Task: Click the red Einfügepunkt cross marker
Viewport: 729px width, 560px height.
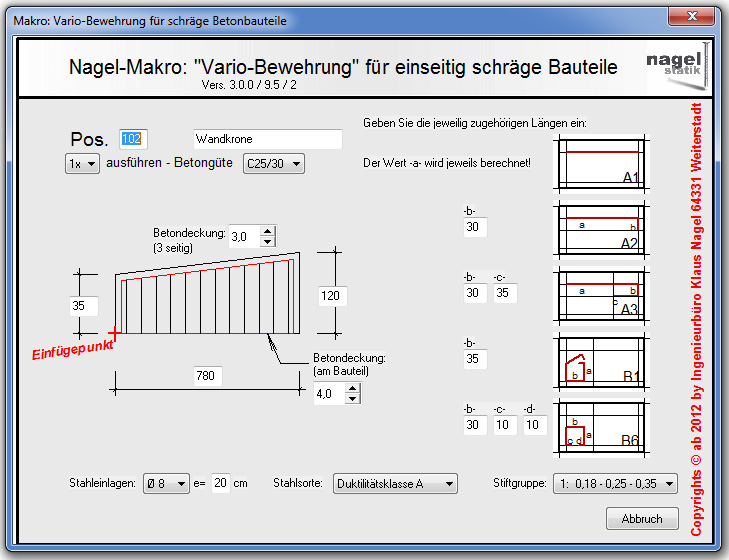Action: (116, 332)
